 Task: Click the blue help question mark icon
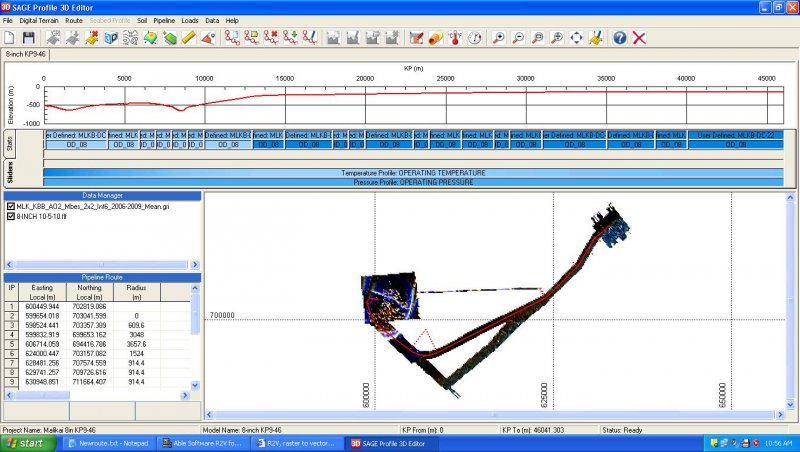(619, 38)
